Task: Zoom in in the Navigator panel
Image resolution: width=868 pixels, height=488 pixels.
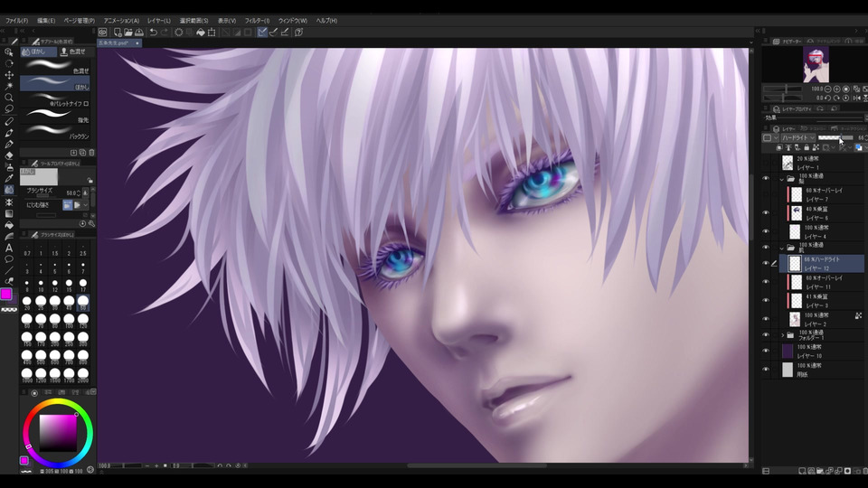Action: click(x=837, y=89)
